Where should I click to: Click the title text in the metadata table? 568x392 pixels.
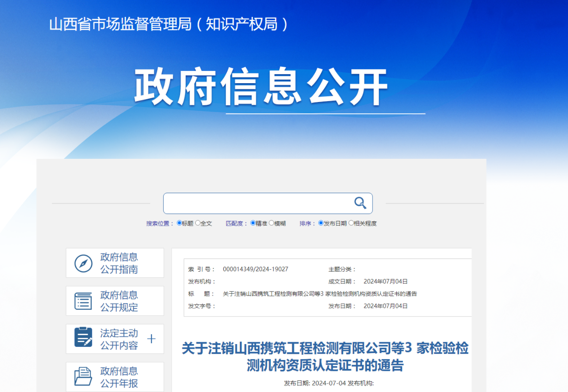tap(320, 294)
